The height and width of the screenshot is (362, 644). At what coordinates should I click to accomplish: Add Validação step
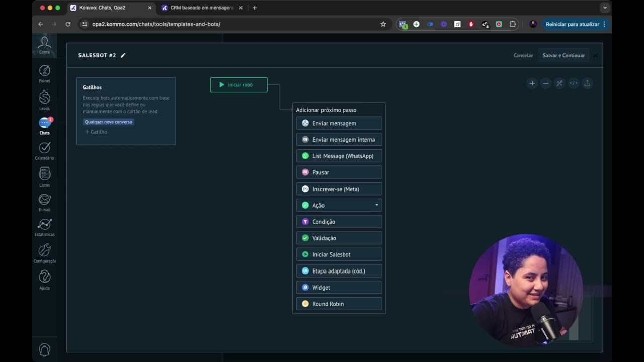pyautogui.click(x=339, y=238)
